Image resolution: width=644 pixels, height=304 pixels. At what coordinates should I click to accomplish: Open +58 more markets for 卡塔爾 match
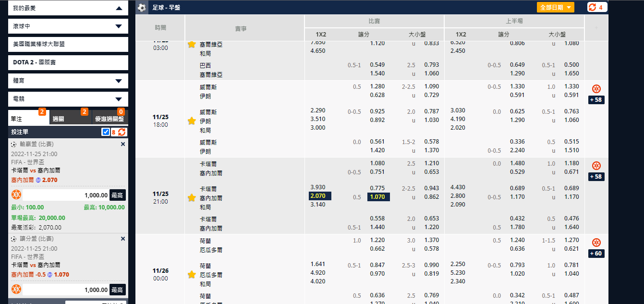[596, 177]
